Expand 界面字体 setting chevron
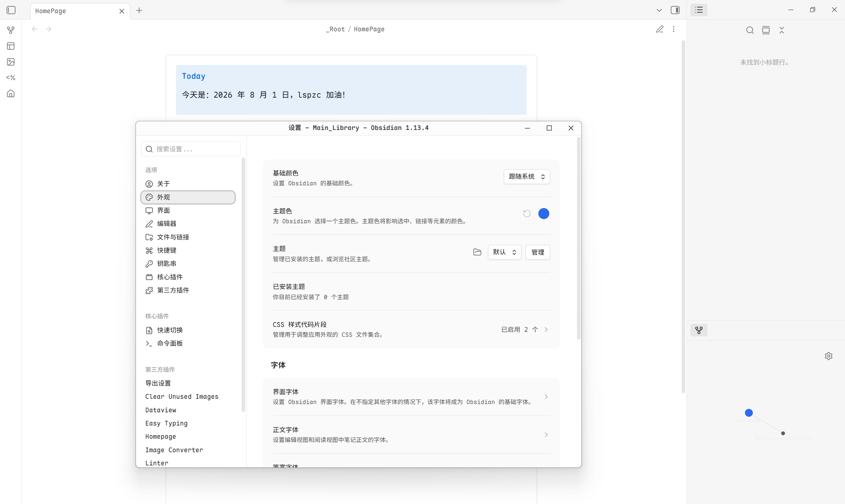The image size is (845, 504). click(x=546, y=397)
